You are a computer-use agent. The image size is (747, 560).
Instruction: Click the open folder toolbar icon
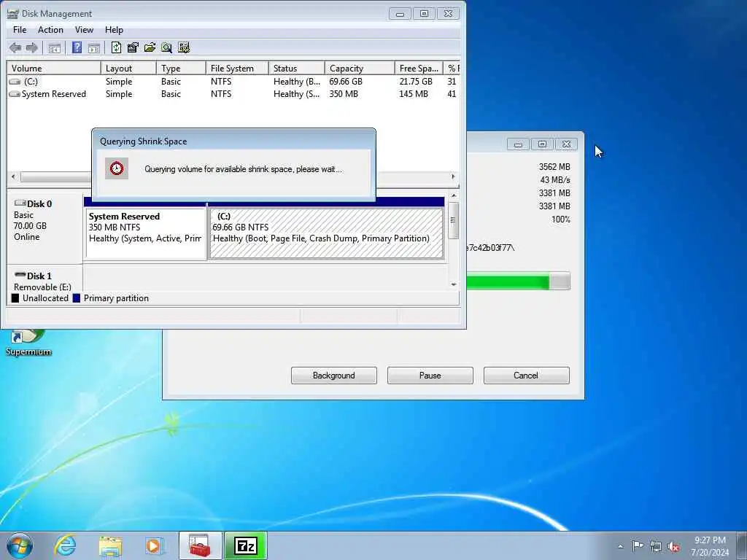150,47
